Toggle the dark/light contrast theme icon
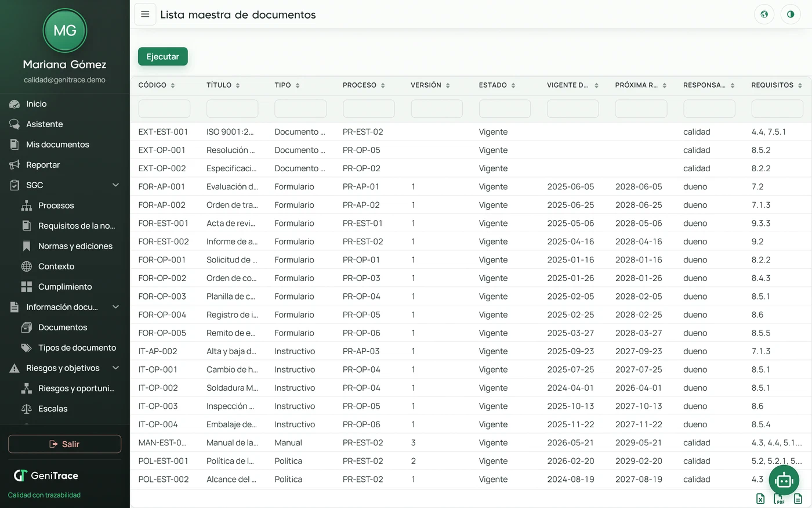812x508 pixels. tap(791, 15)
